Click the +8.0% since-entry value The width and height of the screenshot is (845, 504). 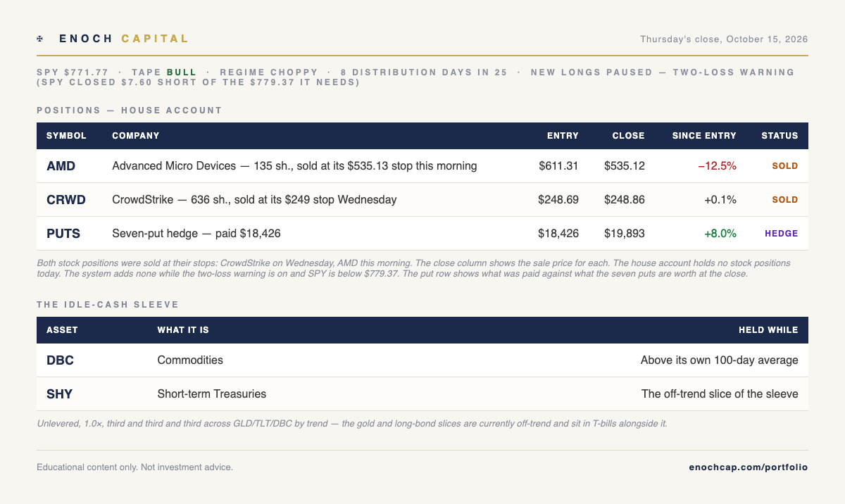tap(720, 234)
